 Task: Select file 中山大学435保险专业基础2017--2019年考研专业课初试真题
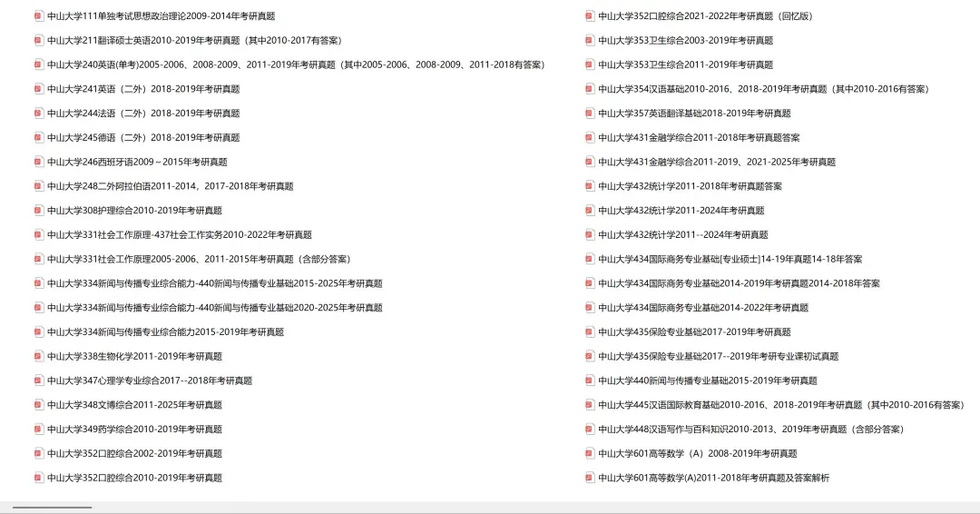[x=718, y=356]
